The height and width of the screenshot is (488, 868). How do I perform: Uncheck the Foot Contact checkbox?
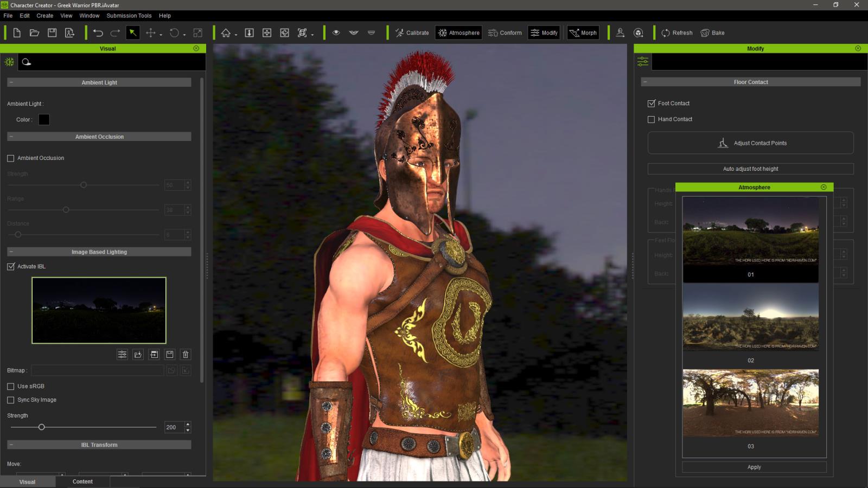[651, 103]
